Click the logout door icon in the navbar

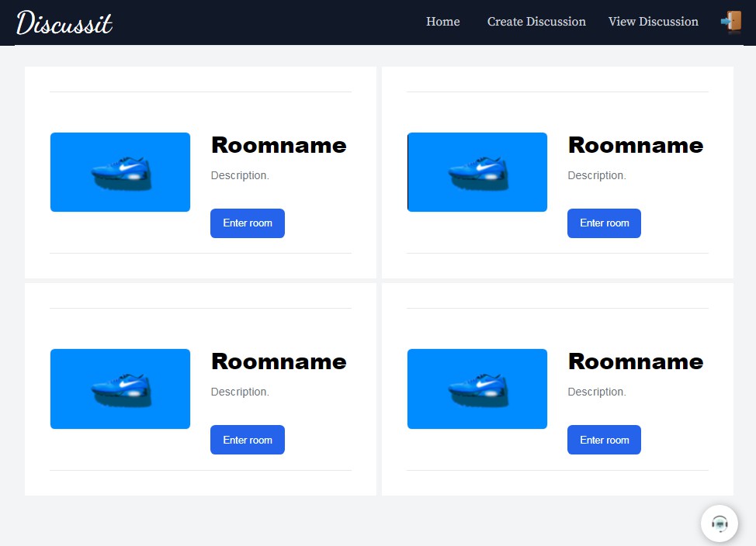click(731, 22)
